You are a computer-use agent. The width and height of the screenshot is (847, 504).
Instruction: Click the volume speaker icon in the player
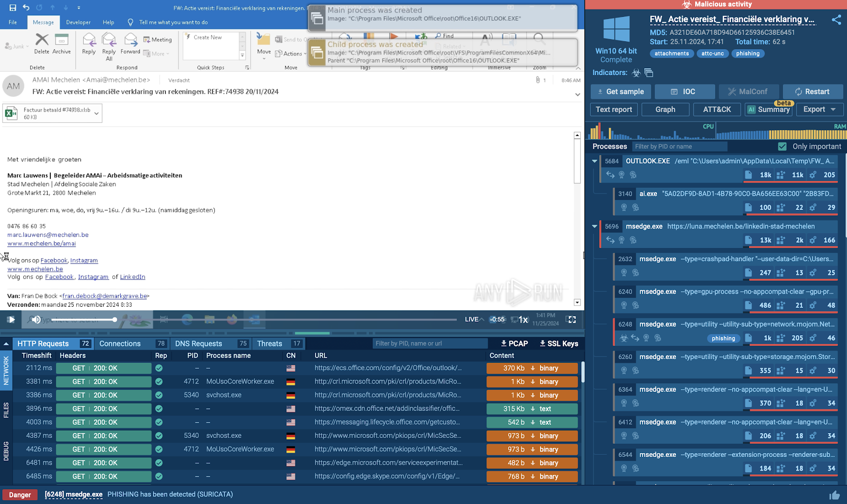pos(35,319)
